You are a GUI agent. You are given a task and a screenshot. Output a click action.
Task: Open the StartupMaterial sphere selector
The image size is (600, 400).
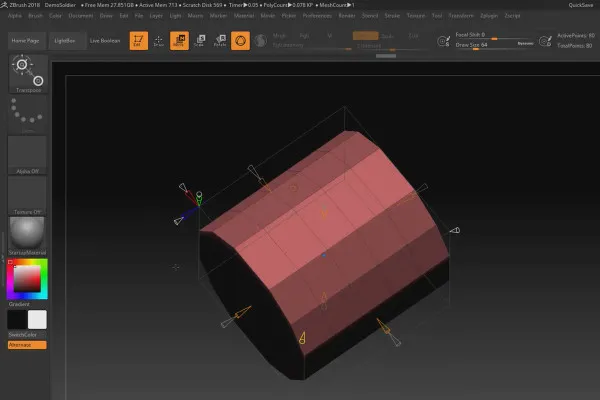tap(27, 236)
